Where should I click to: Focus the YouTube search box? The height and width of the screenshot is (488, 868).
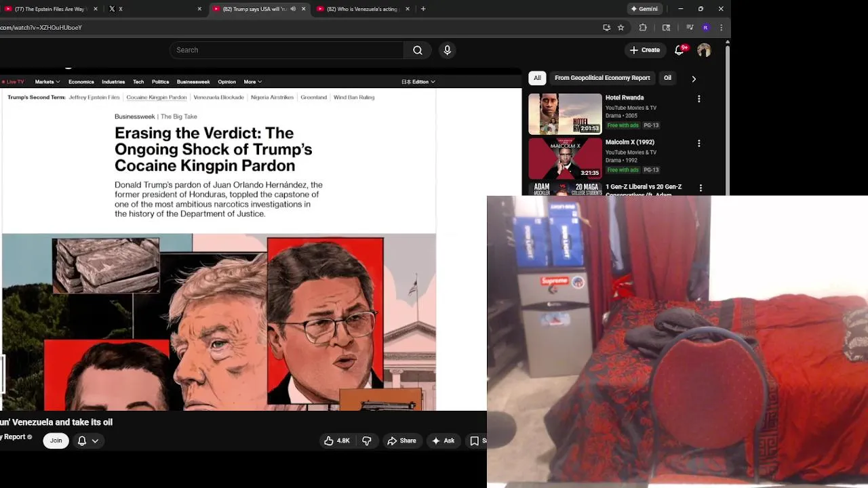point(287,50)
